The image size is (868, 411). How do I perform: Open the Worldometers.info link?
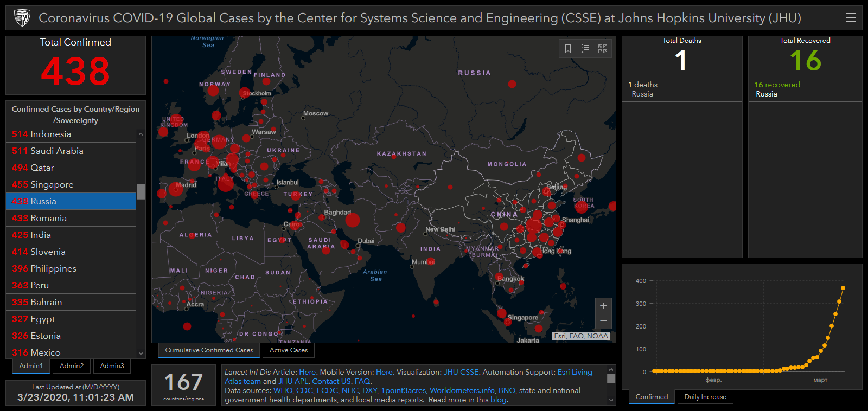pos(462,390)
